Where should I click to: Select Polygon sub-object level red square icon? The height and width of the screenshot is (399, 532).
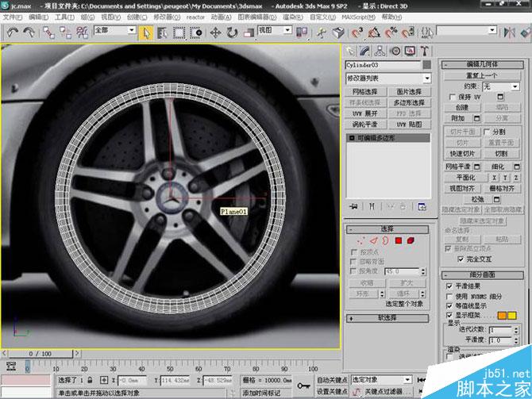[x=399, y=240]
